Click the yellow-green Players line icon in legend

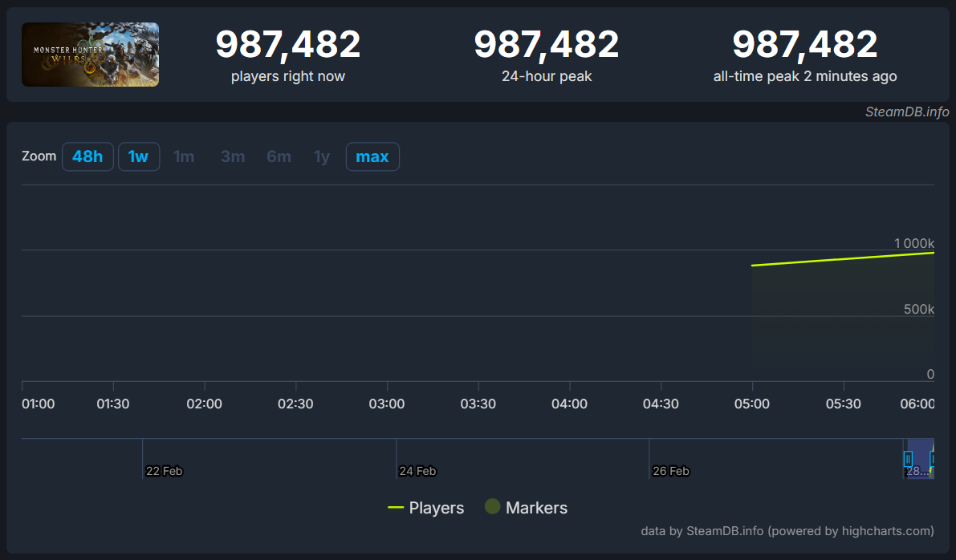(396, 508)
